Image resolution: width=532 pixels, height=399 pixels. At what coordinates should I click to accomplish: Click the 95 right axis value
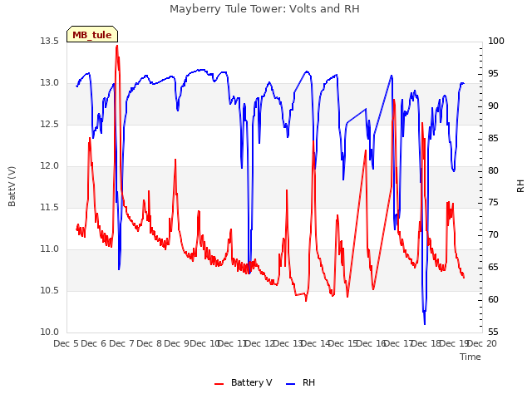493,74
